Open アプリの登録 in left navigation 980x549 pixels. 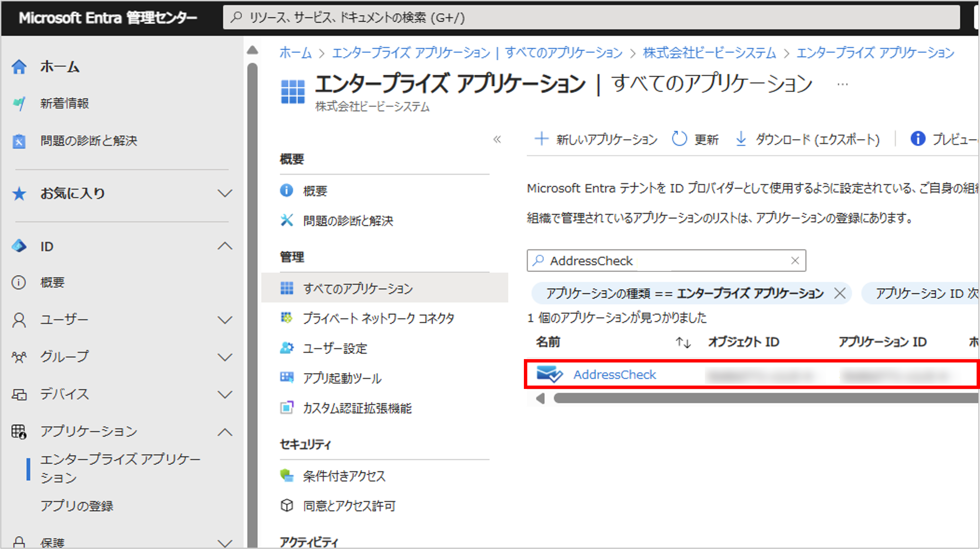point(77,506)
